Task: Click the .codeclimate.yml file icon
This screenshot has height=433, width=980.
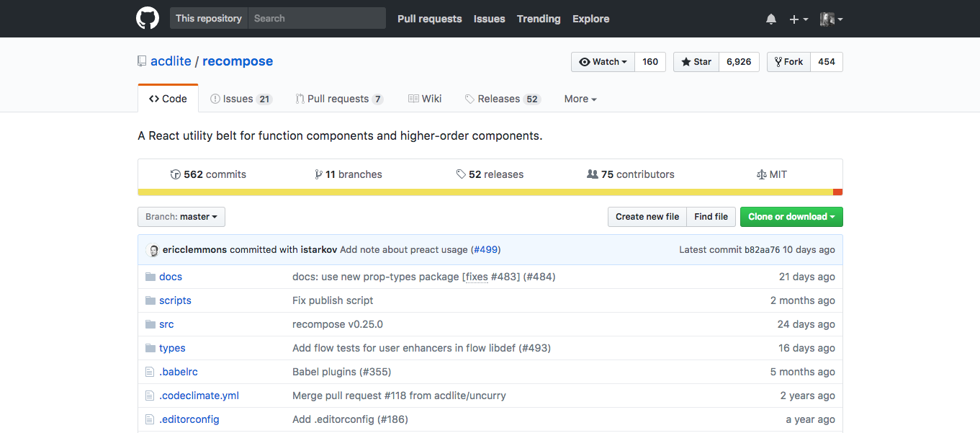Action: [x=150, y=396]
